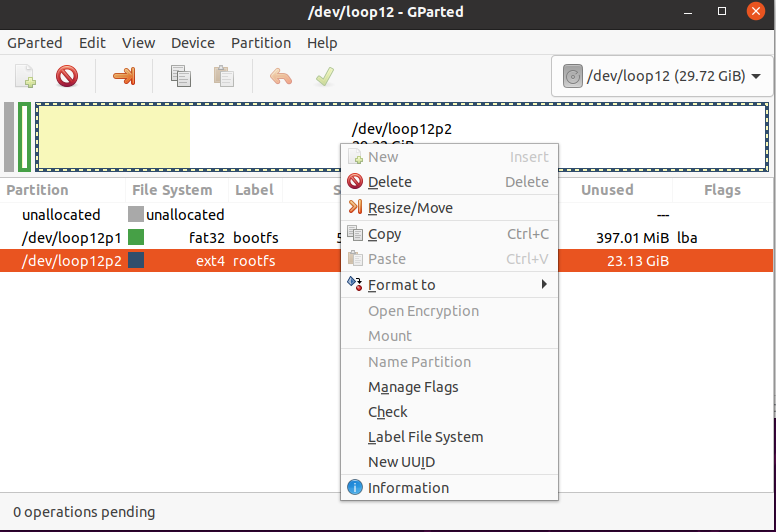Click the orange Resize/Move toolbar arrow icon
The width and height of the screenshot is (776, 532).
pos(124,76)
